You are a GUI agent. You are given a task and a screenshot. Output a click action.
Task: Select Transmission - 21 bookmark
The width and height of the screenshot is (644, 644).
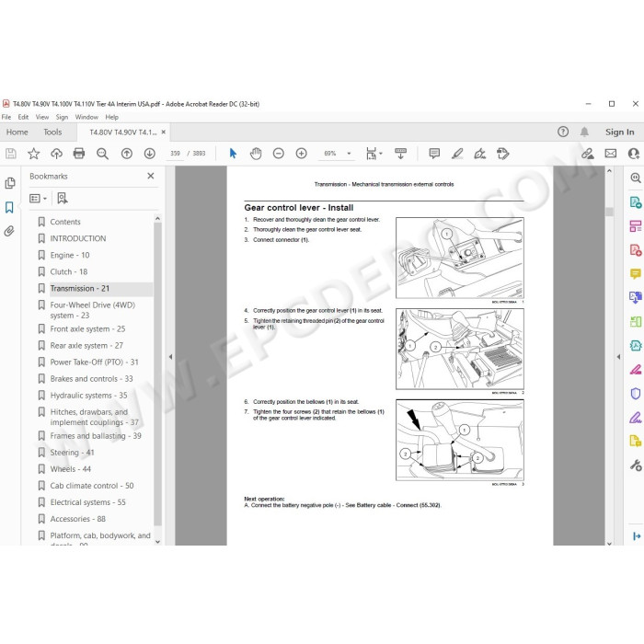[x=80, y=288]
